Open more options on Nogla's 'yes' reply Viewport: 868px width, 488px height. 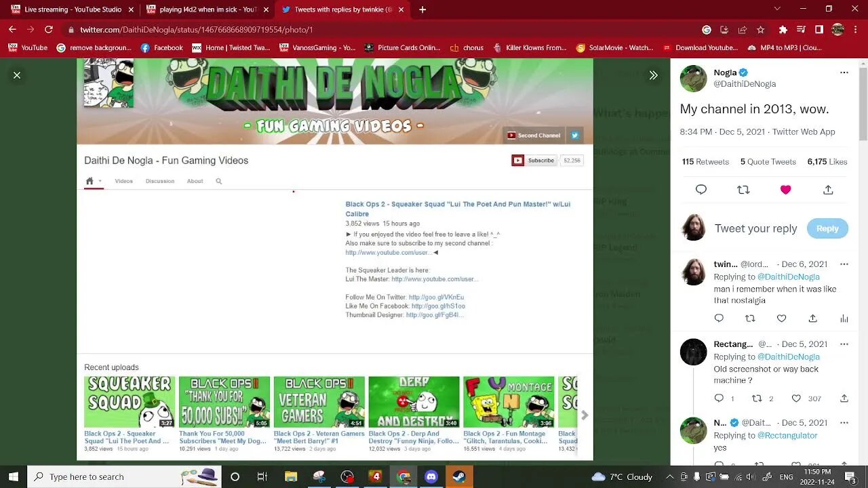[x=844, y=423]
